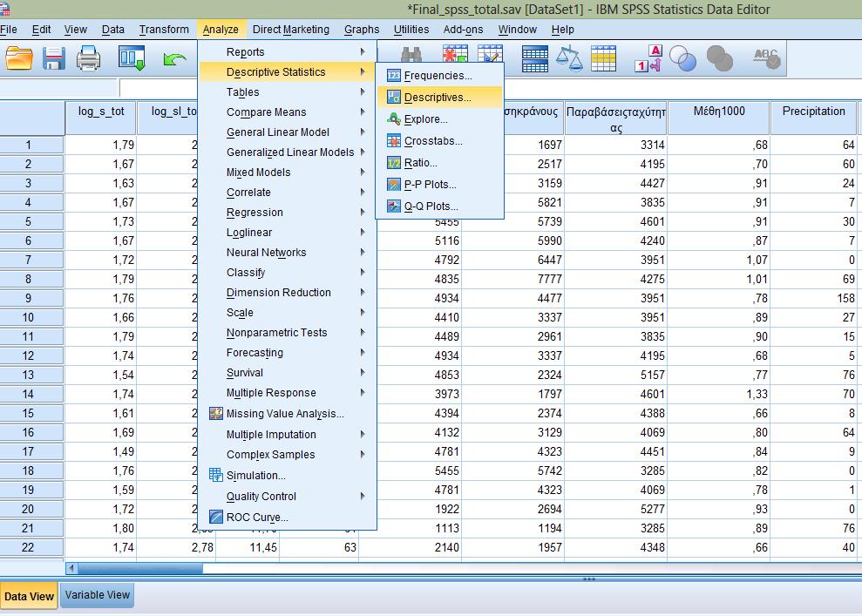The image size is (862, 616).
Task: Expand the Multiple Response submenu
Action: tap(288, 393)
